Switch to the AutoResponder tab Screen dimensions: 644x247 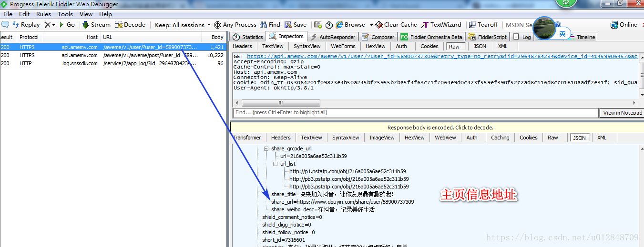[x=332, y=37]
